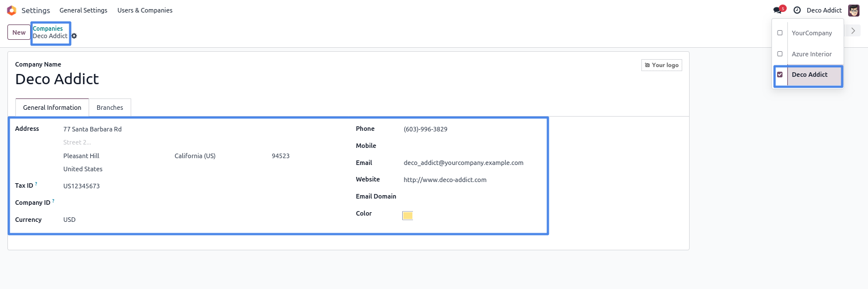Uncheck the Deco Addict checkbox

pyautogui.click(x=779, y=75)
